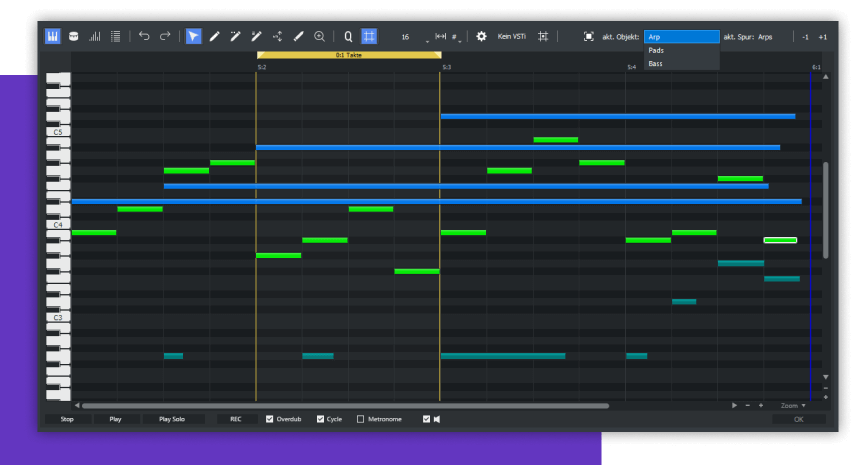Click the vertical scrollbar thumb
Viewport: 856px width, 465px height.
pos(825,210)
